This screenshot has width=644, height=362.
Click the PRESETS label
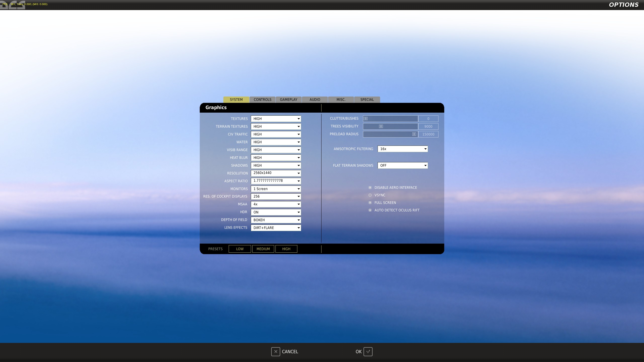point(215,249)
